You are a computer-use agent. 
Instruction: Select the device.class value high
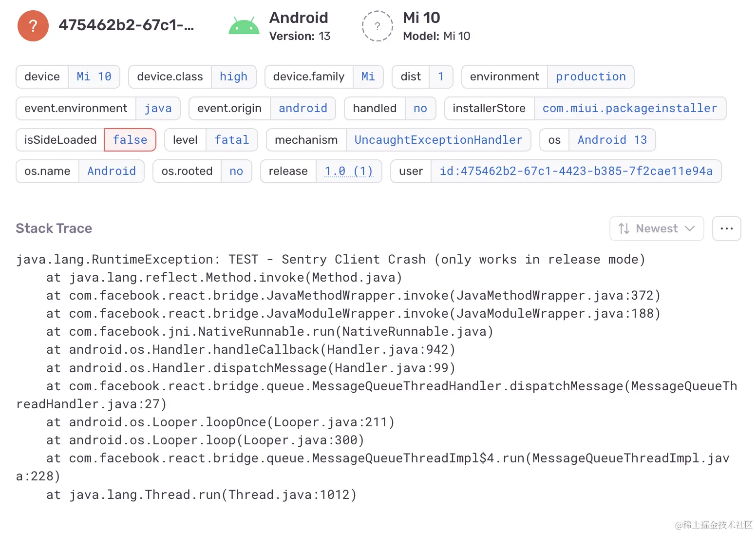[x=233, y=76]
